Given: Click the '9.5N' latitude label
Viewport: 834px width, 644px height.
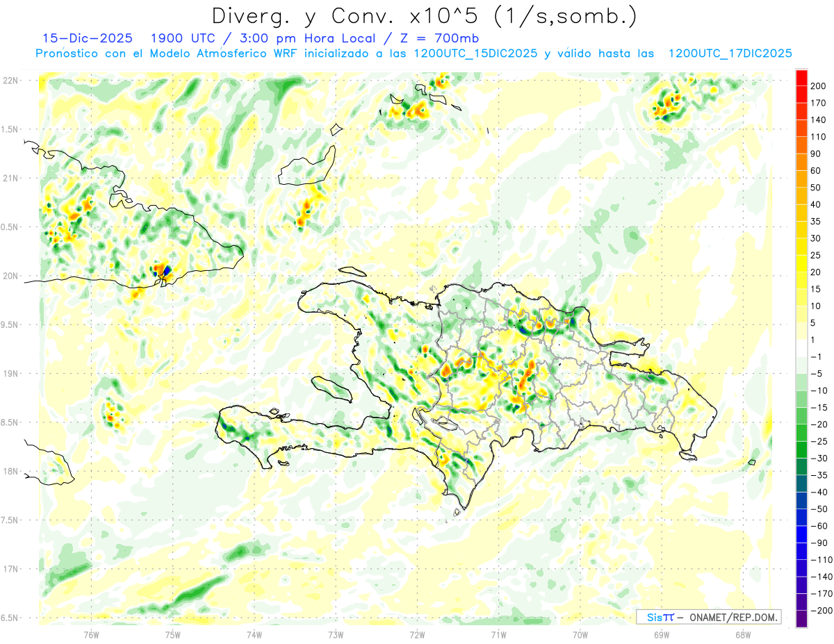Looking at the screenshot, I should 10,324.
